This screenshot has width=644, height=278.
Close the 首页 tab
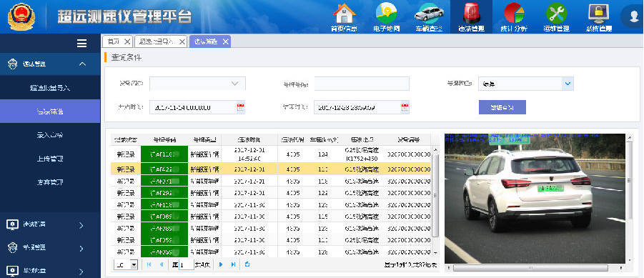(127, 41)
